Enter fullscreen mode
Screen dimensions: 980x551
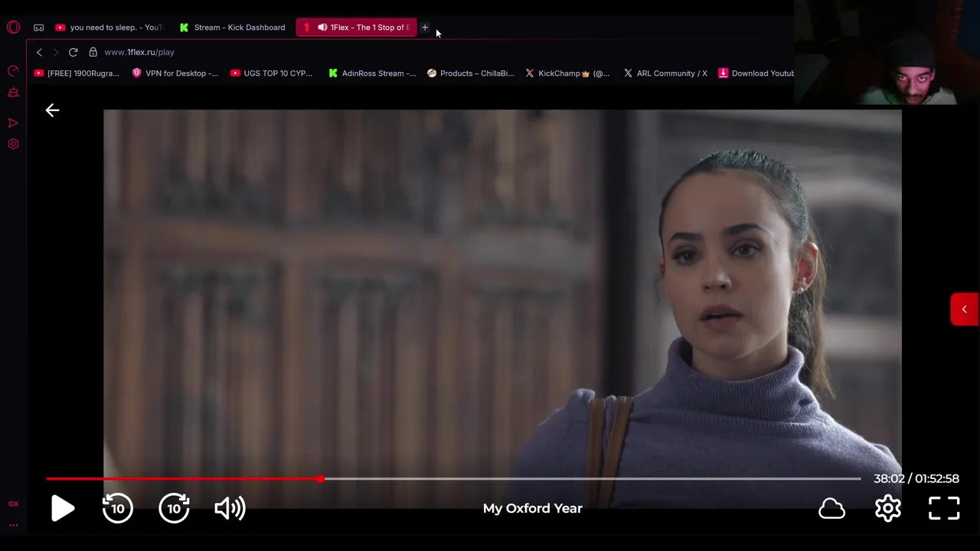944,508
